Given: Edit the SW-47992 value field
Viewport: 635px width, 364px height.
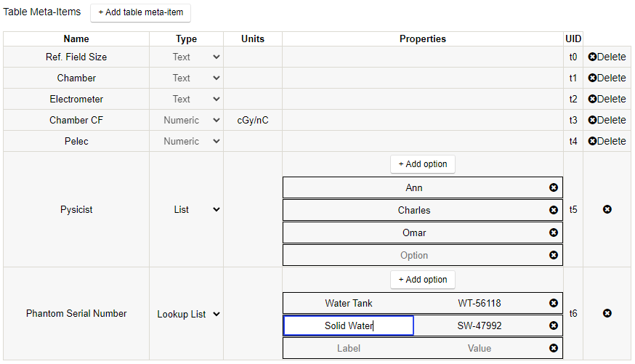Looking at the screenshot, I should 480,326.
